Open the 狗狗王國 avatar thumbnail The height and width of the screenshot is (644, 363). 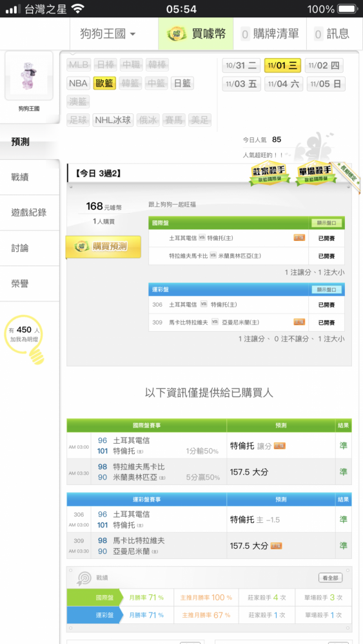pos(29,75)
